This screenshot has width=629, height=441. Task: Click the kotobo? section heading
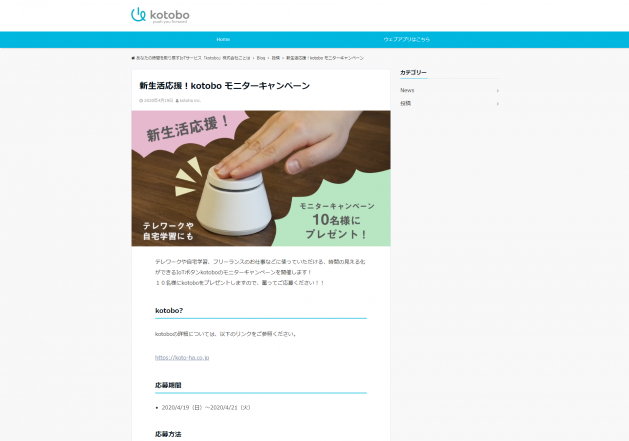click(169, 311)
